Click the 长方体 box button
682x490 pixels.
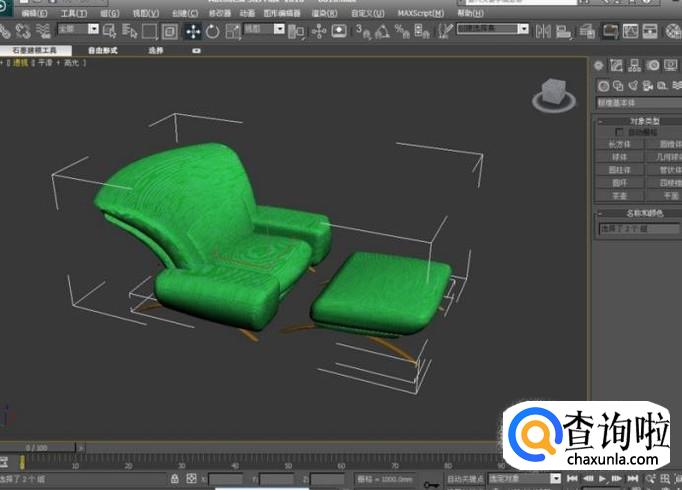(x=620, y=144)
